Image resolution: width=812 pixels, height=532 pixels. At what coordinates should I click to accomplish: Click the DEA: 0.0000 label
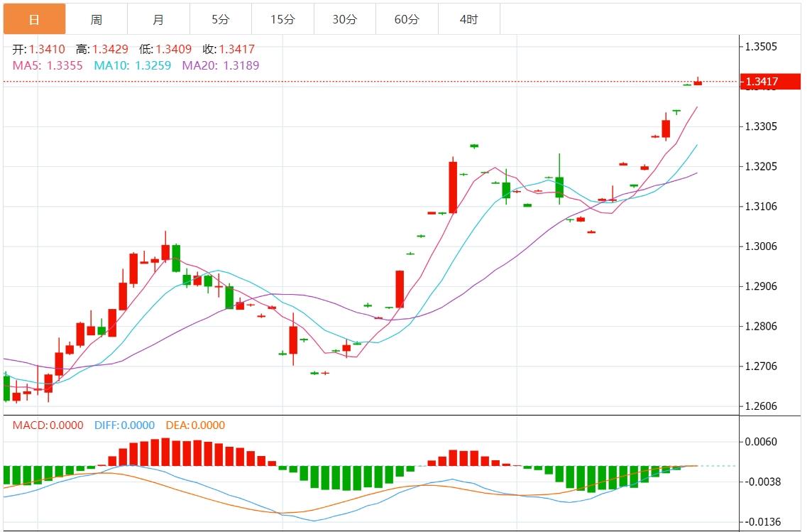(195, 425)
